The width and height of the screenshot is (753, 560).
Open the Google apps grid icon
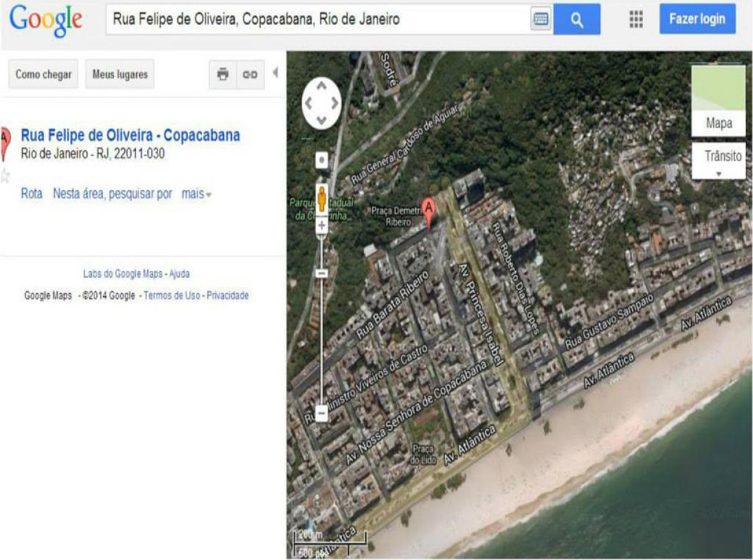click(636, 20)
